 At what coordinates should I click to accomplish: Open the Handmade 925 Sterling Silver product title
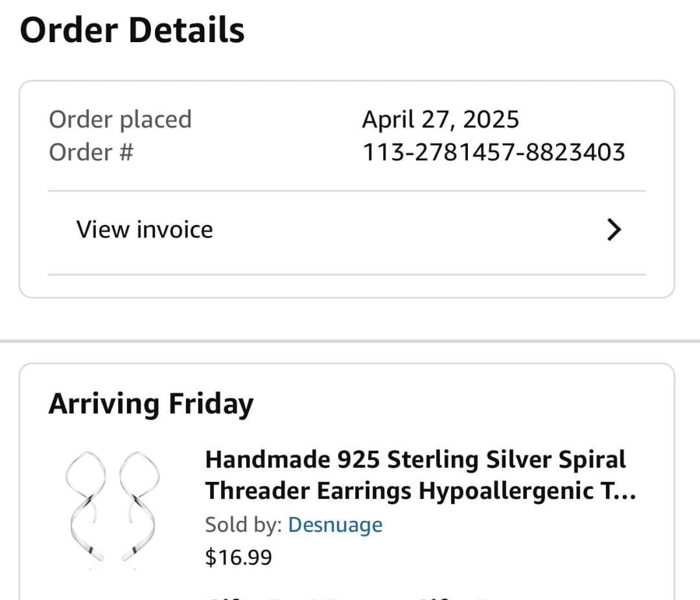[421, 475]
